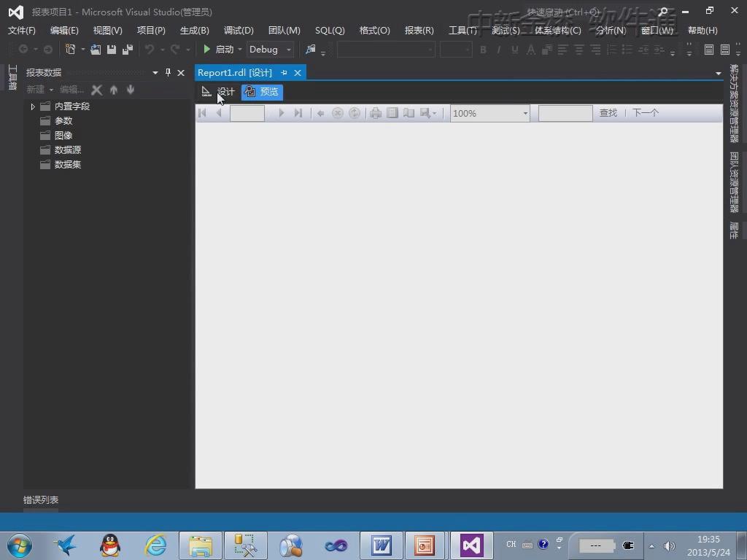Click the refresh icon in preview toolbar

(355, 113)
